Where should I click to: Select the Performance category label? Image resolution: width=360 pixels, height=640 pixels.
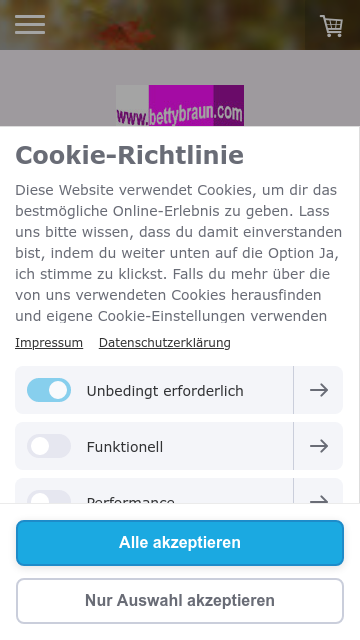[x=131, y=500]
